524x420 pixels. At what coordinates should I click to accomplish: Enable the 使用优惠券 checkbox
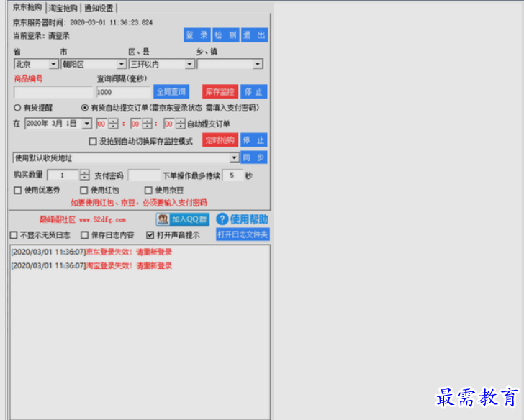(18, 191)
